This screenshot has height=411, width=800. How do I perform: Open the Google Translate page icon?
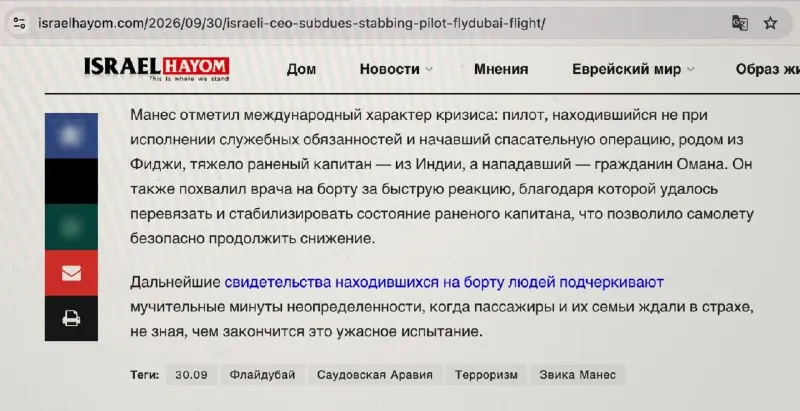point(740,23)
